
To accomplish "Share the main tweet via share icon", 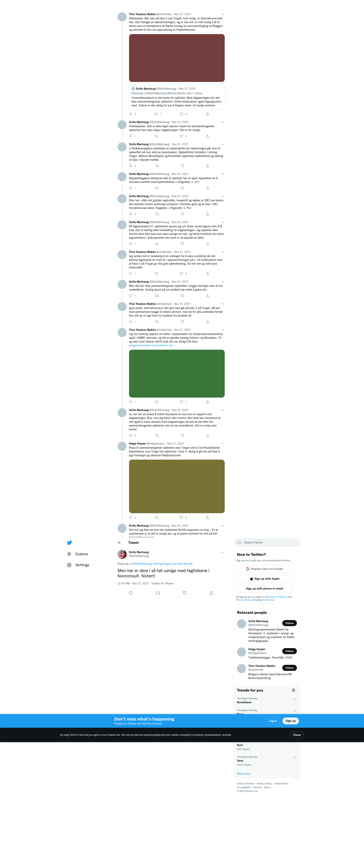I will (x=211, y=593).
